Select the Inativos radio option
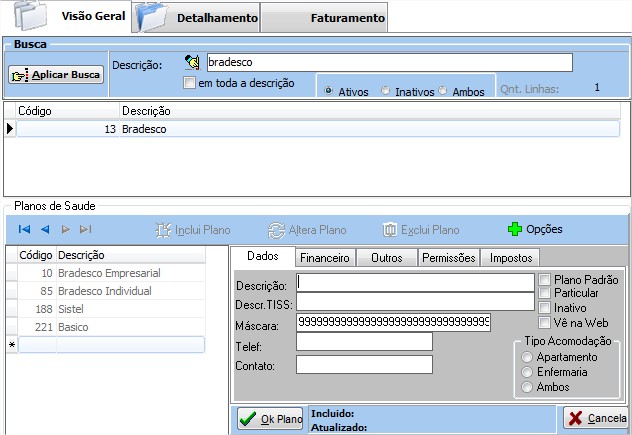This screenshot has height=435, width=632. pos(386,91)
